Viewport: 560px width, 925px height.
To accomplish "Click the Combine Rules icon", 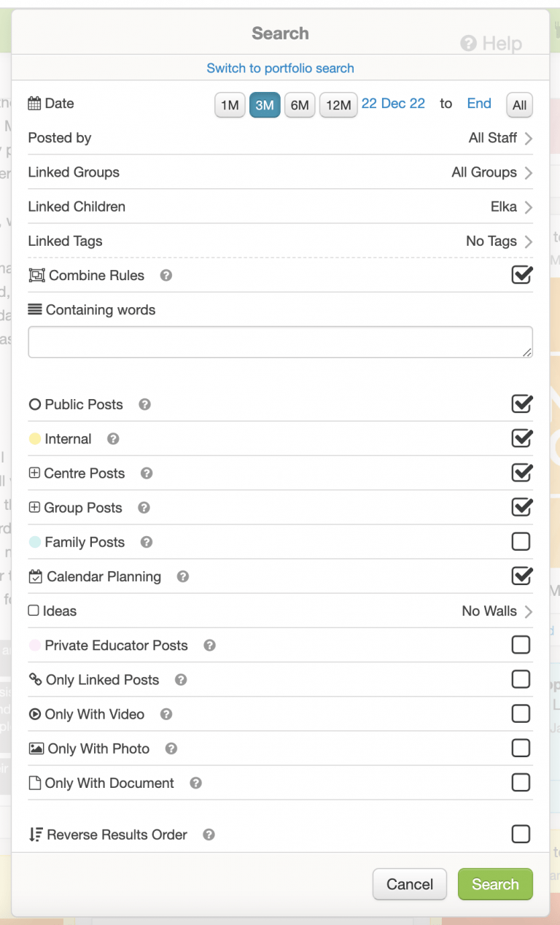I will (36, 275).
